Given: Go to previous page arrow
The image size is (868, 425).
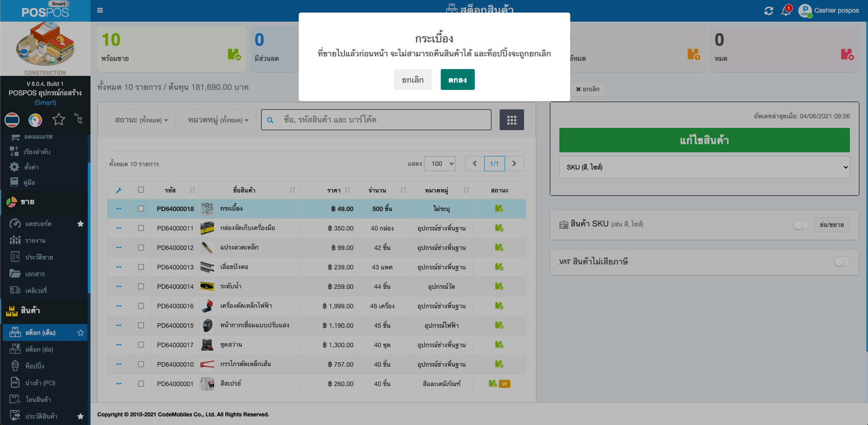Looking at the screenshot, I should tap(475, 164).
